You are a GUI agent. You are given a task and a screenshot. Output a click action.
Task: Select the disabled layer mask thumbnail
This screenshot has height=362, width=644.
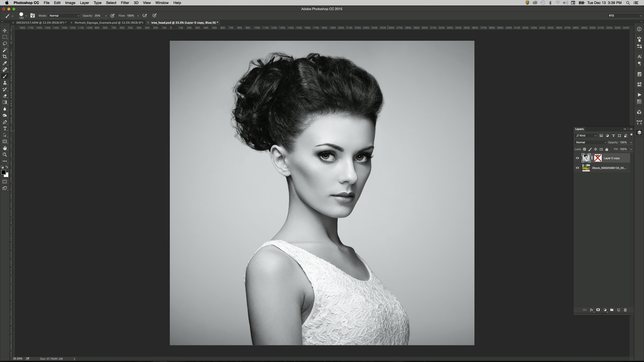pyautogui.click(x=598, y=158)
